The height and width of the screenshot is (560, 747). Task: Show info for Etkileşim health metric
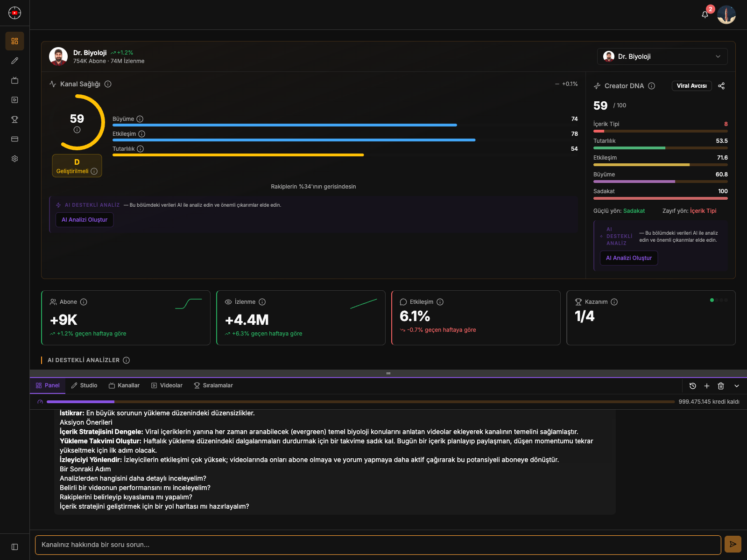142,134
